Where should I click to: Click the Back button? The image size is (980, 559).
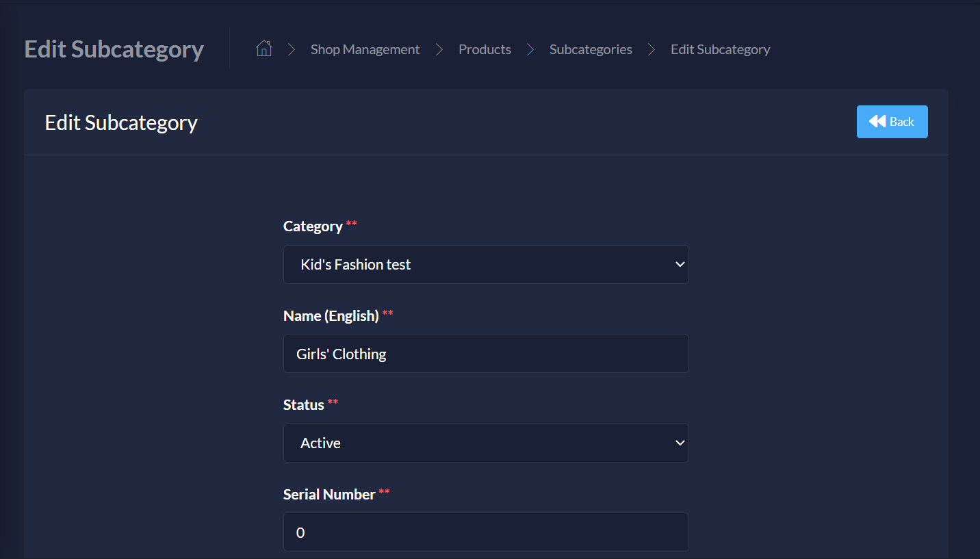(x=892, y=121)
